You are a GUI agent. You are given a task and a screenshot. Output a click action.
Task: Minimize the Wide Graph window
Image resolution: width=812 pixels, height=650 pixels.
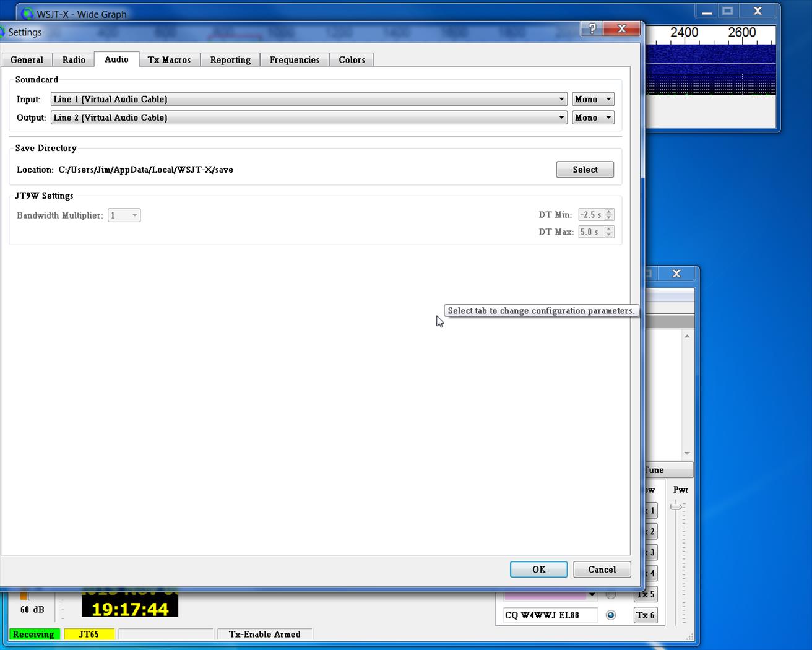point(707,11)
